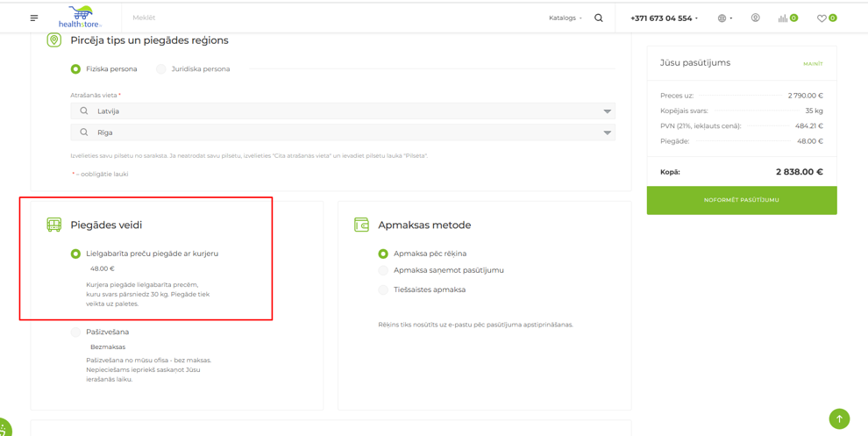Open the Katalogs dropdown menu
The width and height of the screenshot is (868, 436).
pyautogui.click(x=566, y=18)
